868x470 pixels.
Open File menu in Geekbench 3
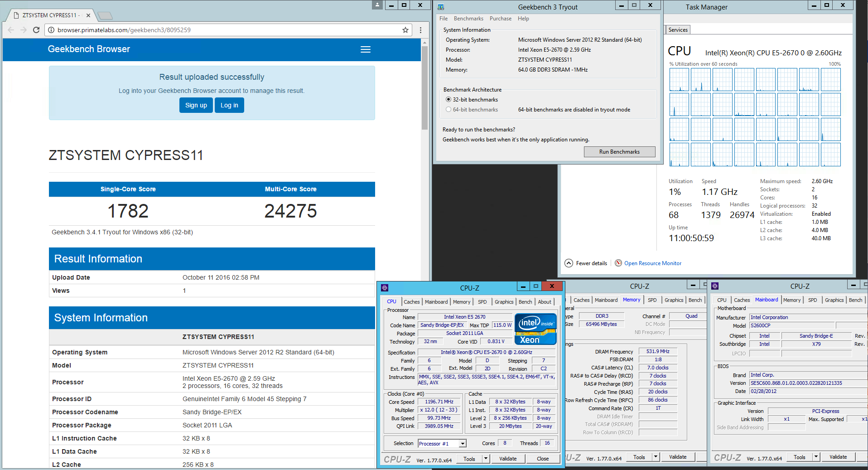click(444, 19)
